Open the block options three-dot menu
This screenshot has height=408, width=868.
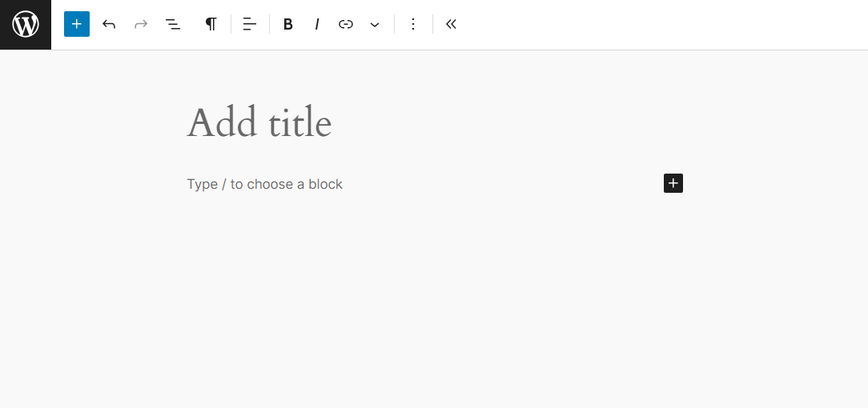[x=413, y=24]
